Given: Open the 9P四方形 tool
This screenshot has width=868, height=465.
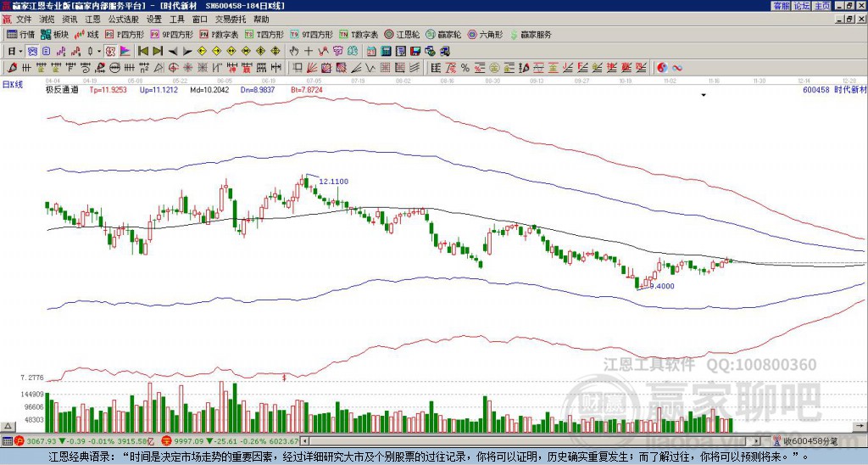Looking at the screenshot, I should pyautogui.click(x=171, y=35).
